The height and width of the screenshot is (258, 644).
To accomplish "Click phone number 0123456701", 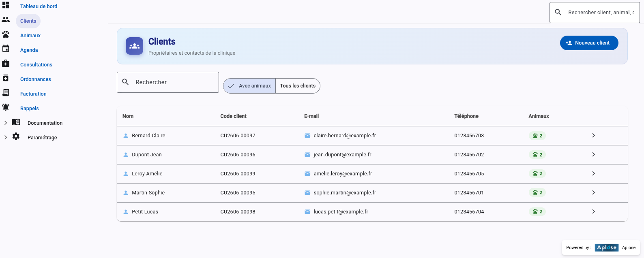I will point(469,193).
